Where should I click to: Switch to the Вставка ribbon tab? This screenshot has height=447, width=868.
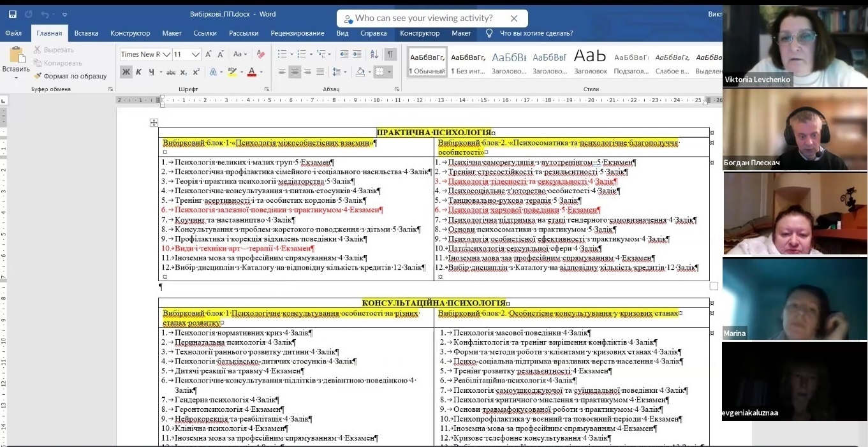coord(86,33)
